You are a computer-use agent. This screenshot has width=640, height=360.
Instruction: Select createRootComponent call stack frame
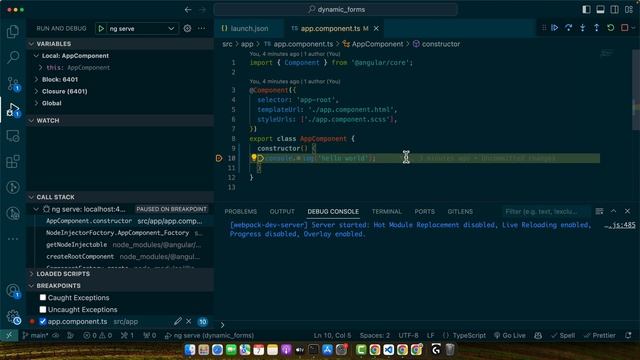coord(120,256)
